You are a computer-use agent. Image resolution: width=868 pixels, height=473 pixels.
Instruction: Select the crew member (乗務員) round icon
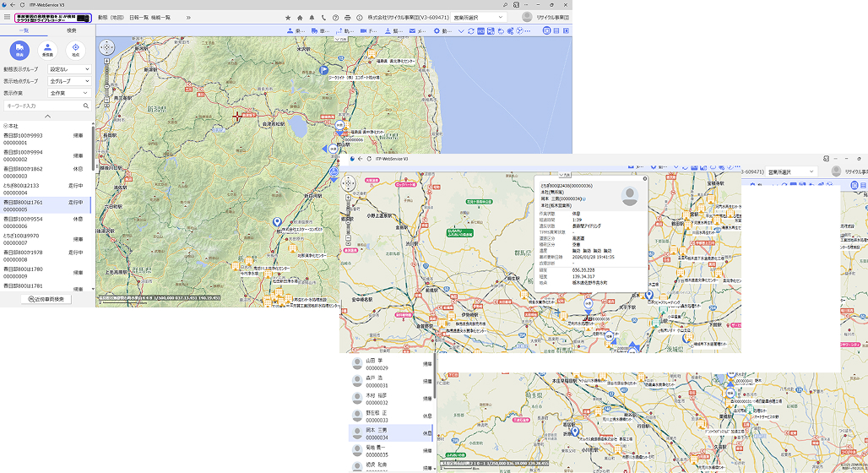47,50
